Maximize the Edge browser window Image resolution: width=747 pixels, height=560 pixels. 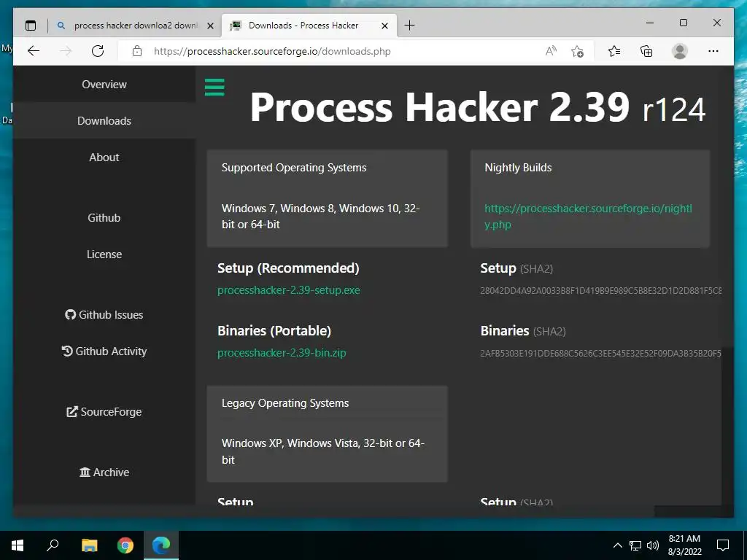683,23
